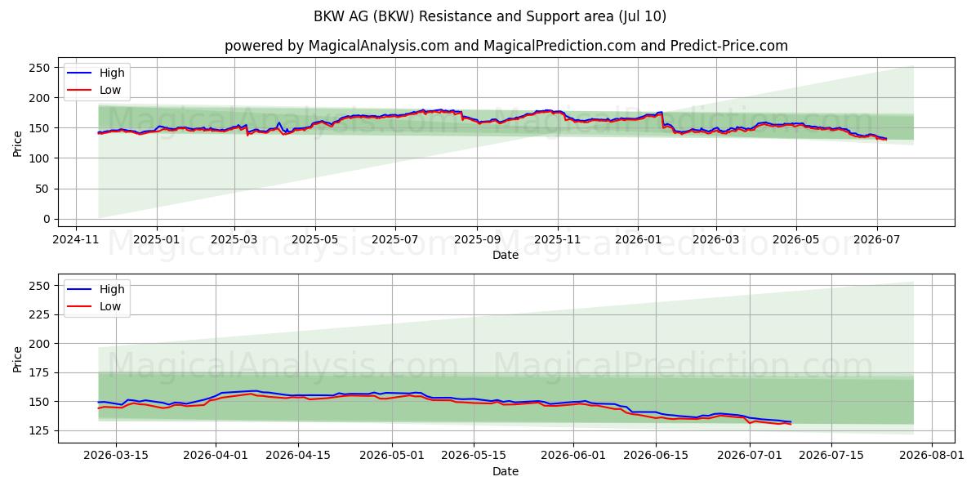Click 'Low' legend entry in top chart
Viewport: 980px width, 490px height.
[x=110, y=90]
